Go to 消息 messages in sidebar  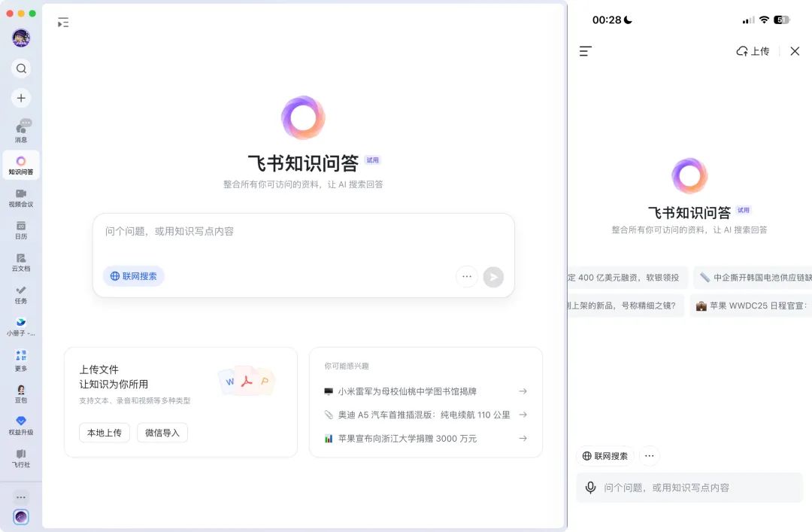tap(21, 131)
